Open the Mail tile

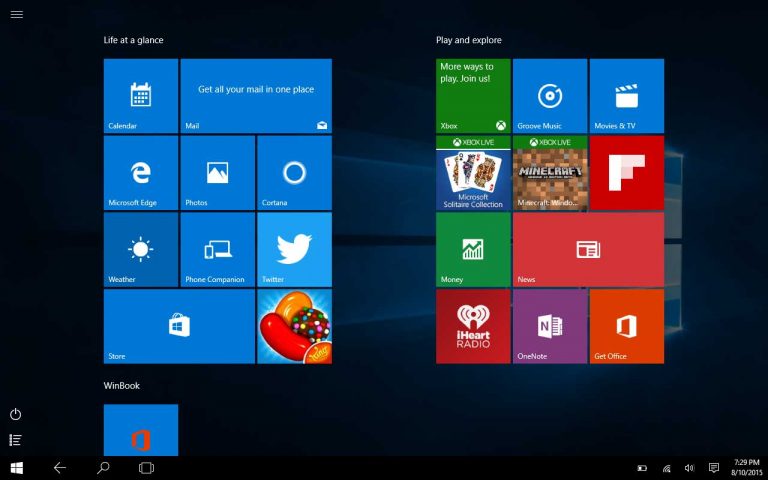pyautogui.click(x=256, y=96)
